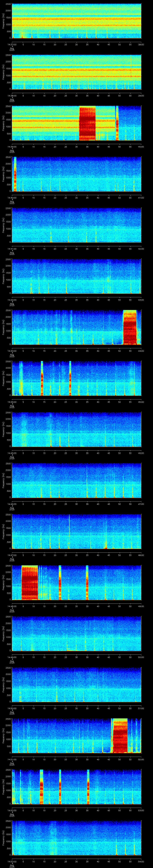Screen dimensions: 153x868
Task: Select the spectrogram panel starting at 14:38:00
Action: coord(77,72)
